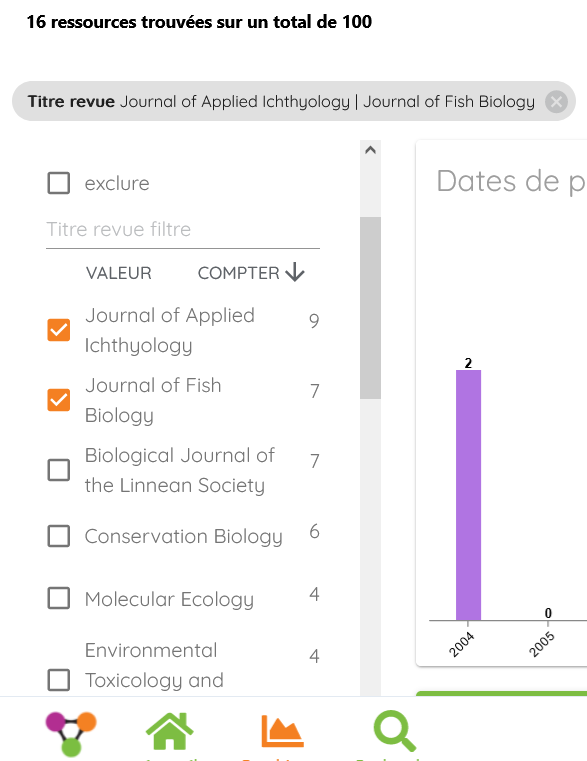Uncheck Journal of Fish Biology

(59, 400)
